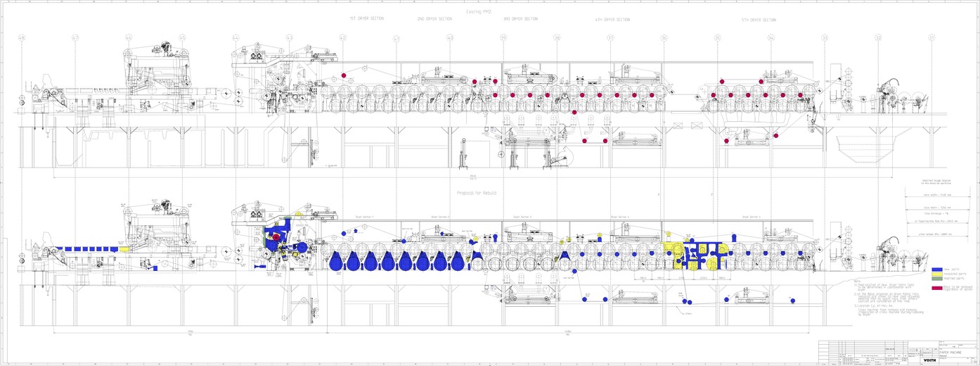Click the 'Existing PM2' drawing title
This screenshot has height=366, width=980.
click(478, 12)
